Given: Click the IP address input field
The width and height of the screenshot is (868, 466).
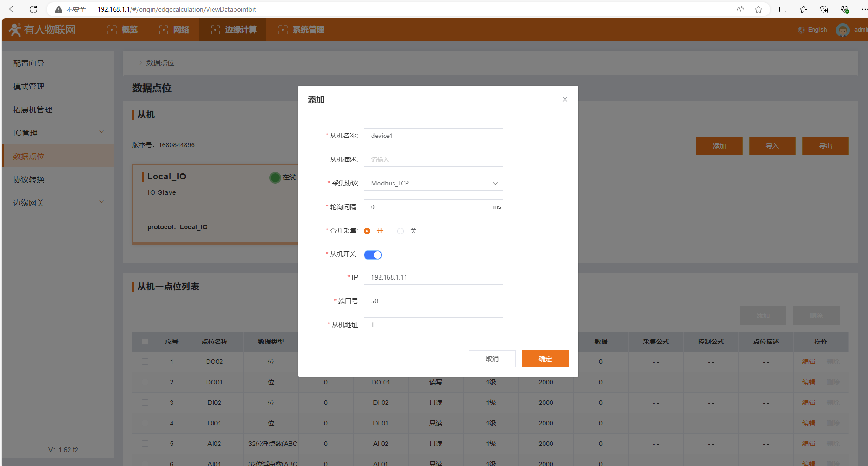Looking at the screenshot, I should coord(433,277).
